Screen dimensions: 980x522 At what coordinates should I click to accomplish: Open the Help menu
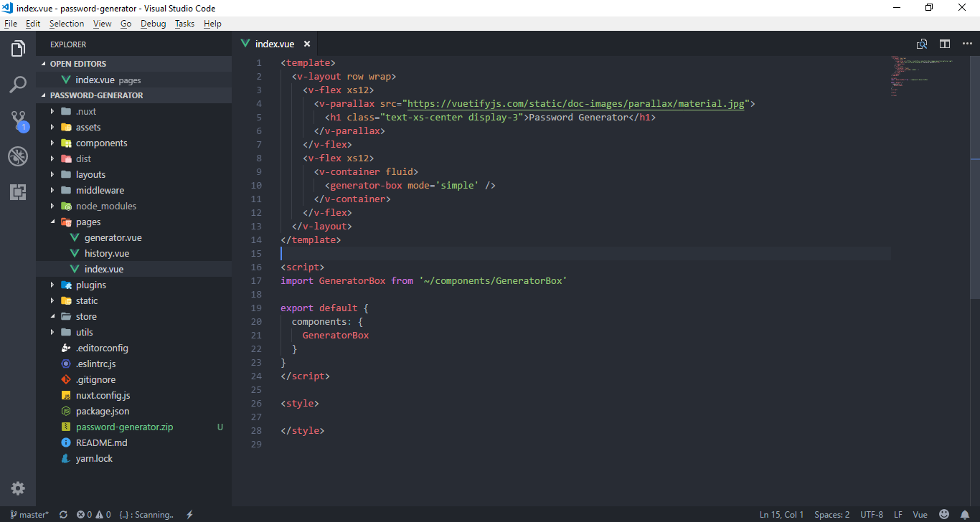212,24
